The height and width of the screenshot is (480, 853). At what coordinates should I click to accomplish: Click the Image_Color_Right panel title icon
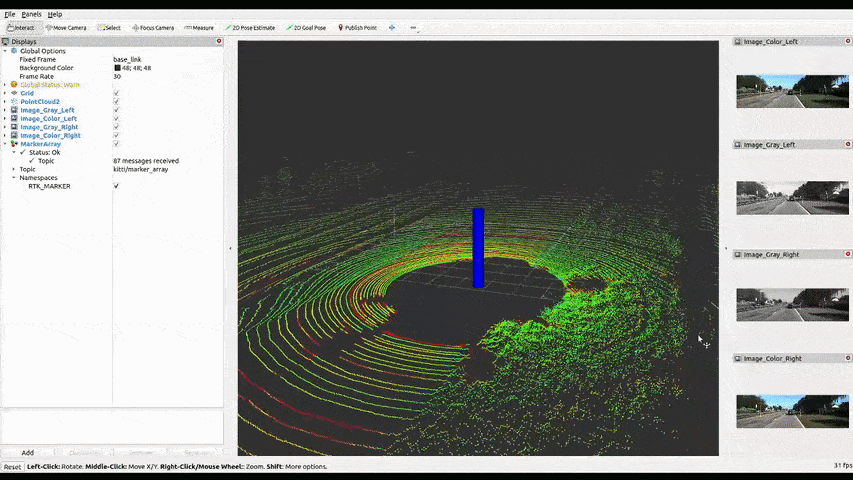point(738,359)
